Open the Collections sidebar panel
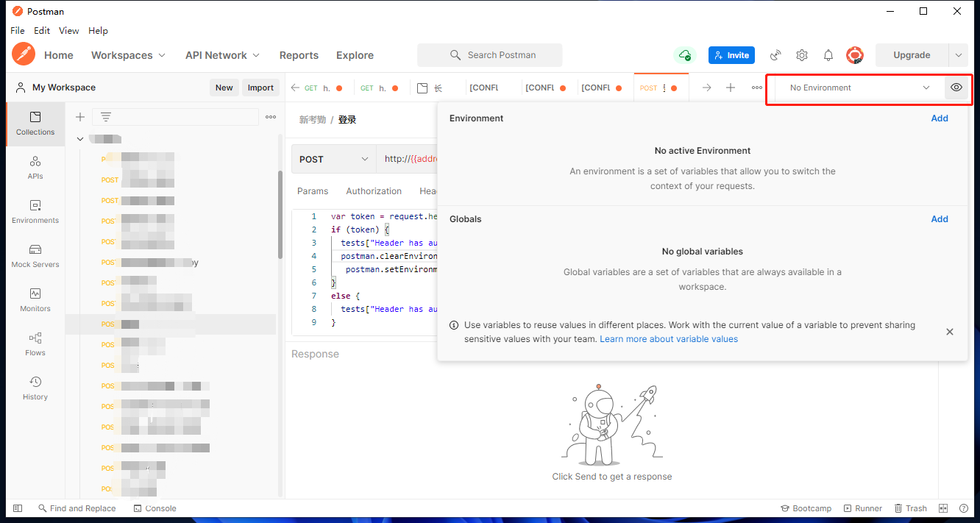The width and height of the screenshot is (980, 523). [35, 124]
